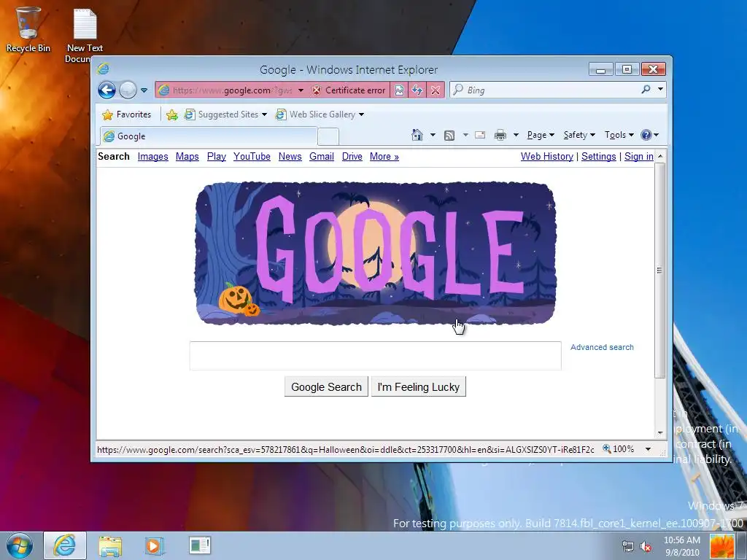This screenshot has height=560, width=747.
Task: Click the 100% zoom level button
Action: (619, 449)
